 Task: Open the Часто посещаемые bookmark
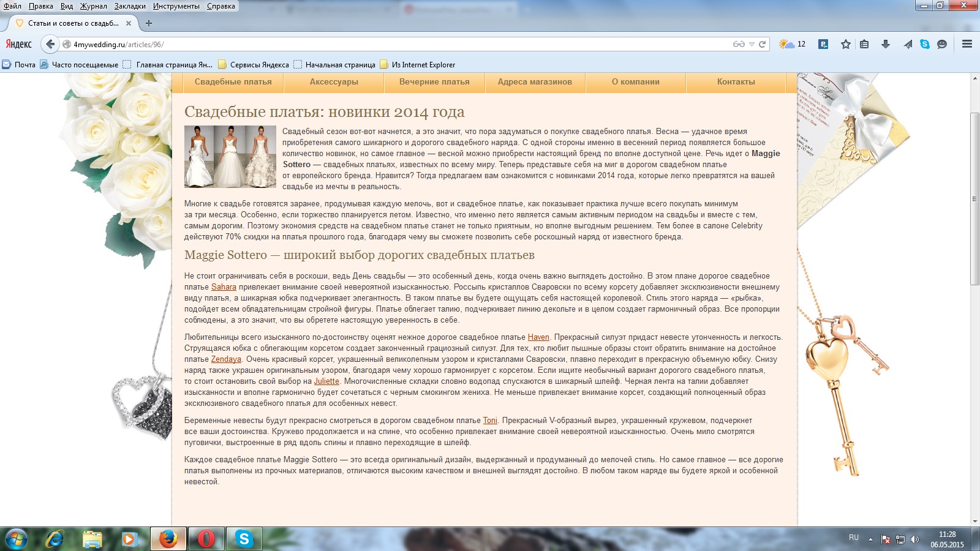(x=79, y=64)
